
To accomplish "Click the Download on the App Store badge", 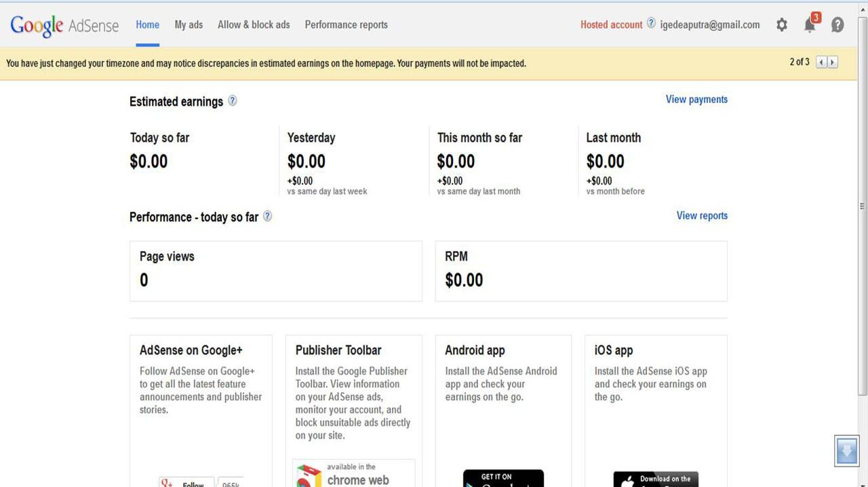I will click(x=656, y=480).
